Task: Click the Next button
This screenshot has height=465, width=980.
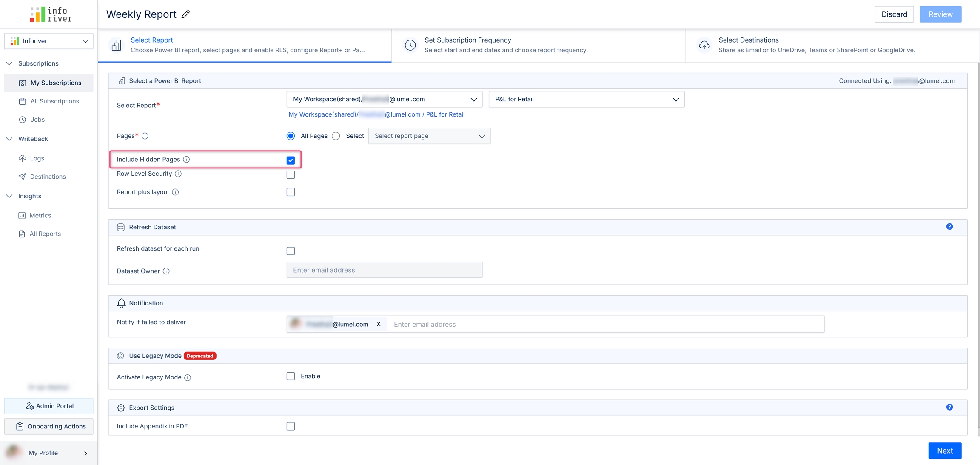Action: tap(944, 451)
